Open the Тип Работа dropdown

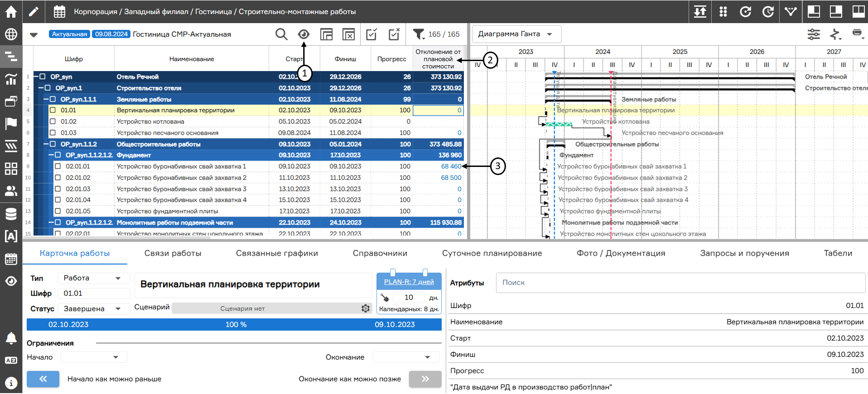[x=93, y=278]
